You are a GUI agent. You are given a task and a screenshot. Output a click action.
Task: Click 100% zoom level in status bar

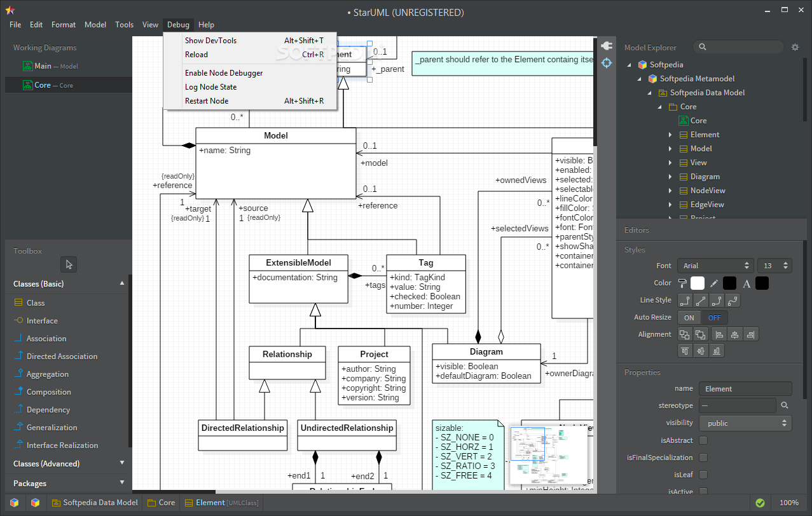click(x=789, y=503)
